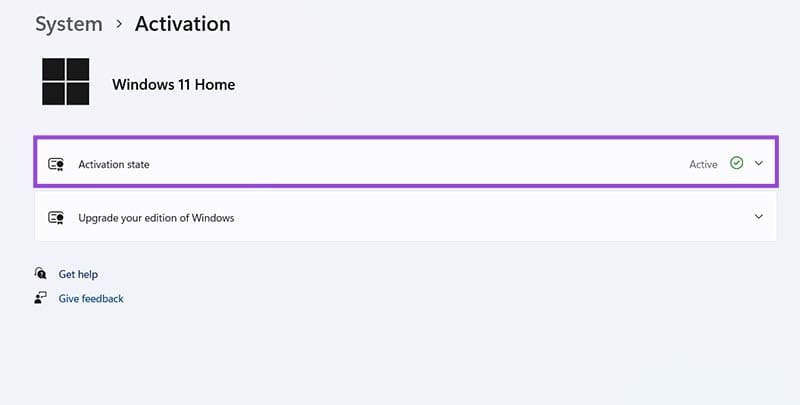Click the Activation state certificate icon
Viewport: 800px width, 405px height.
(x=57, y=164)
